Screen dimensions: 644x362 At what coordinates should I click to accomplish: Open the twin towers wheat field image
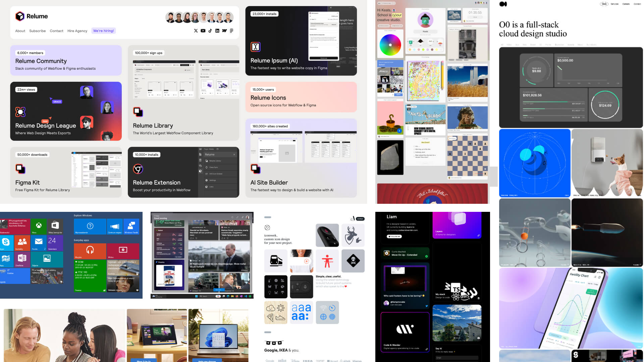(468, 81)
